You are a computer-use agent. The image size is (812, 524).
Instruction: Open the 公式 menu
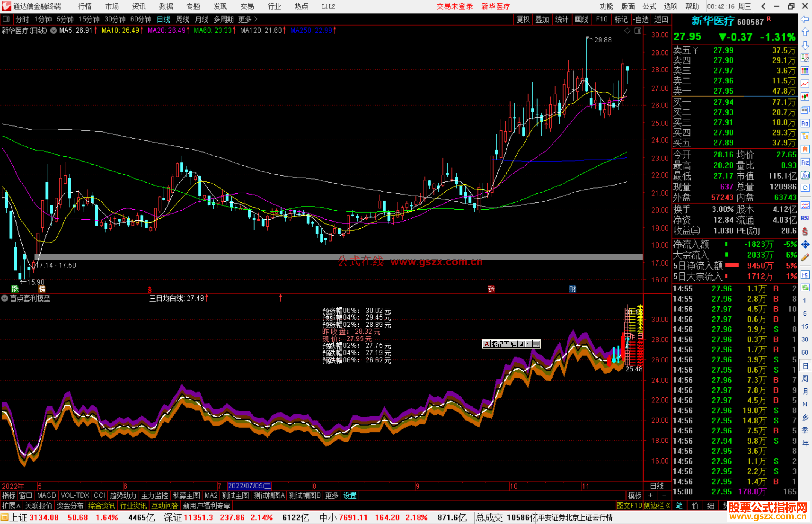pyautogui.click(x=649, y=6)
